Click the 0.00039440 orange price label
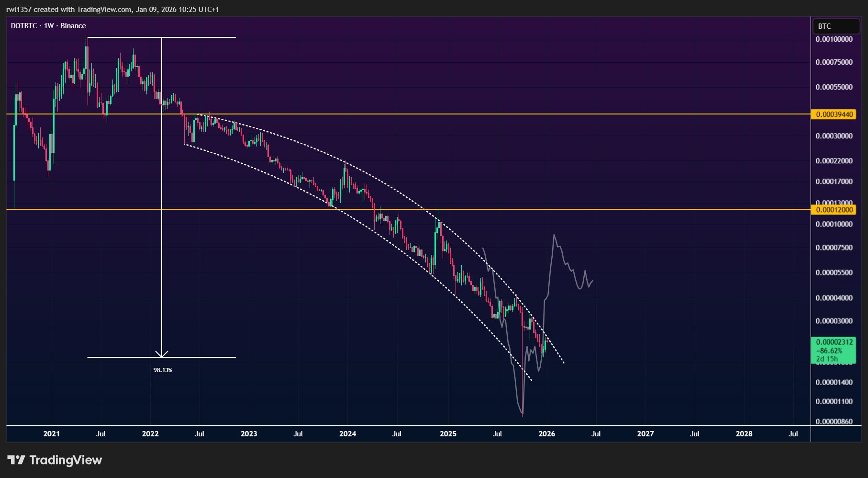Screen dimensions: 868x478 tap(834, 114)
